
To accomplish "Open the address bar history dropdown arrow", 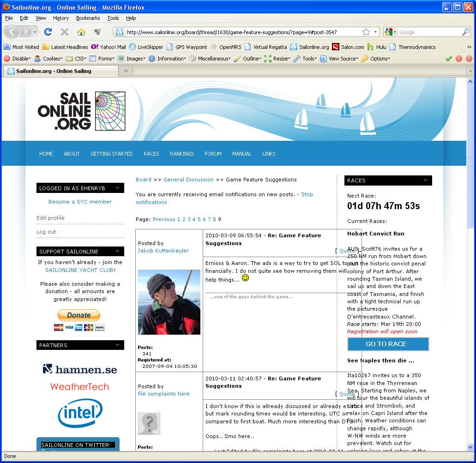I will [375, 32].
